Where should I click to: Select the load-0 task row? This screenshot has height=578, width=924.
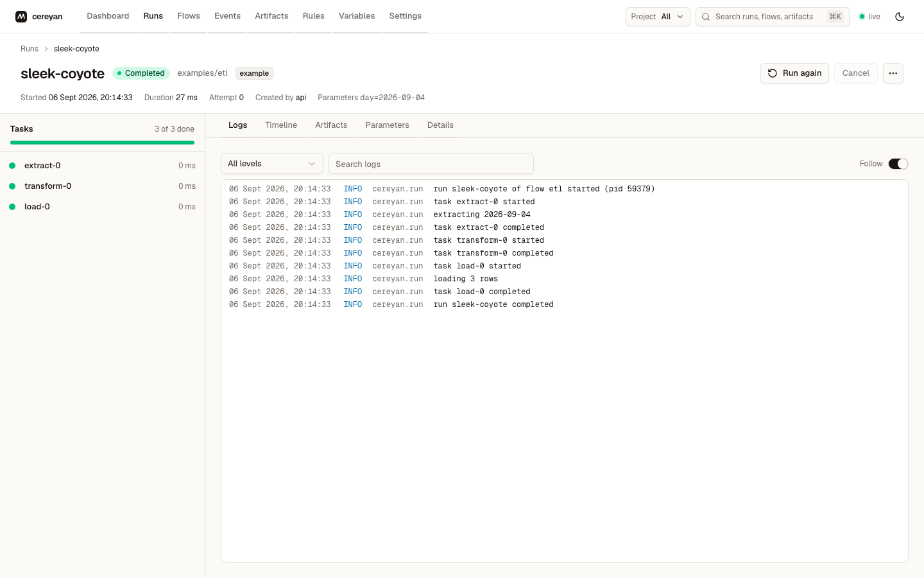coord(103,207)
